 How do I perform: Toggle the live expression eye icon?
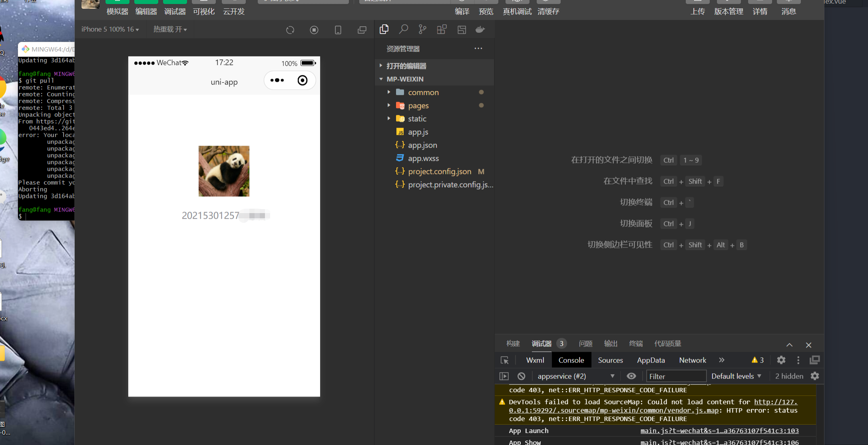[631, 376]
